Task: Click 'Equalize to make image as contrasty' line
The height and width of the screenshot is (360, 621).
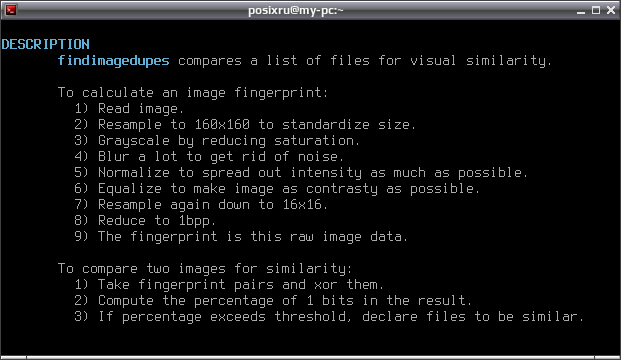Action: coord(277,189)
